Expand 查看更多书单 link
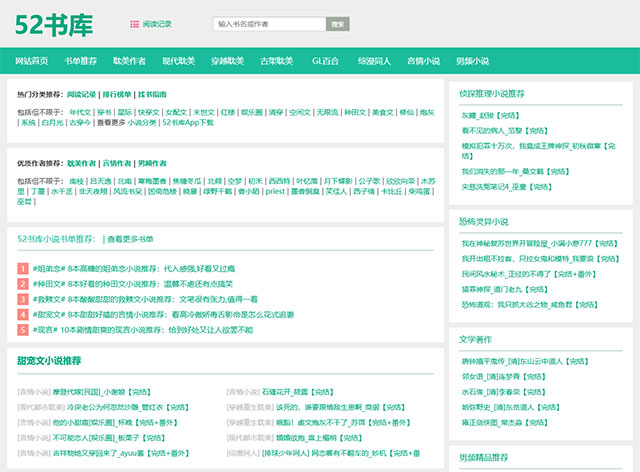Screen dimensions: 640x472 131,239
